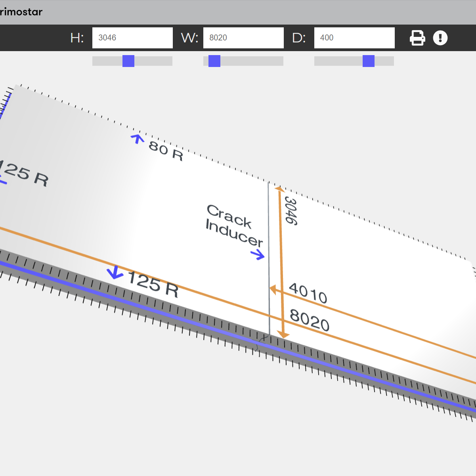Click the height slider handle
Viewport: 476px width, 476px height.
(x=129, y=61)
